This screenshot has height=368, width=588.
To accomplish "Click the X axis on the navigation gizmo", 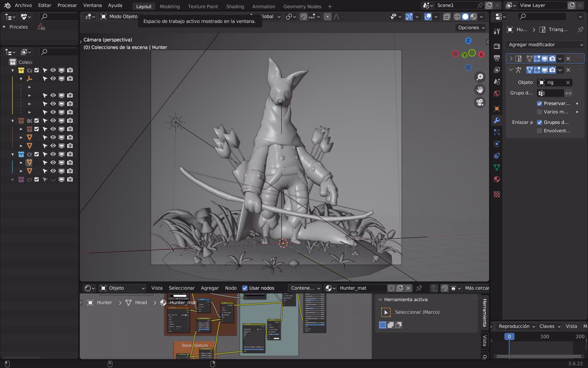I will 481,54.
